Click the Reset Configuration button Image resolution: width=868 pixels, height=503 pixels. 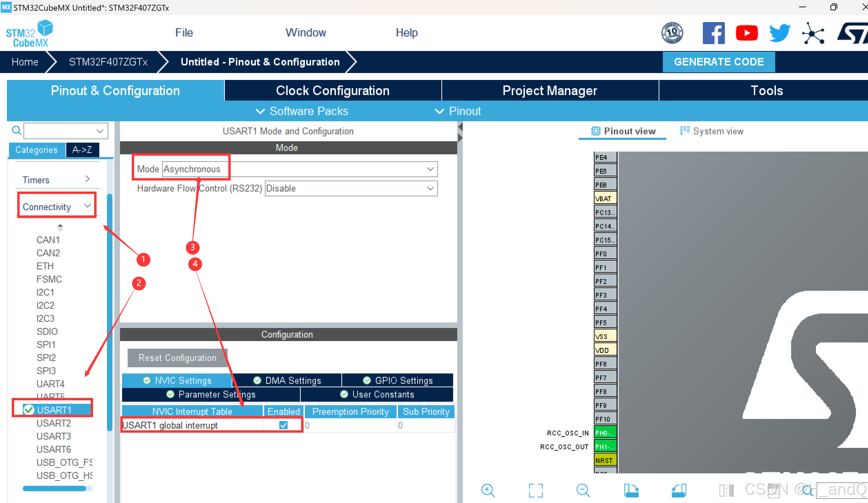click(x=177, y=358)
